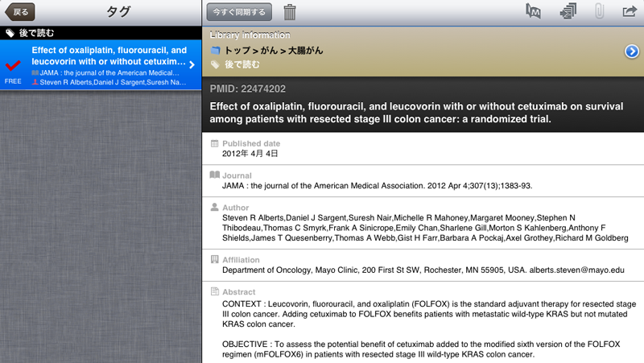644x363 pixels.
Task: Click the alberts.steven@mayo.edu email address
Action: 576,270
